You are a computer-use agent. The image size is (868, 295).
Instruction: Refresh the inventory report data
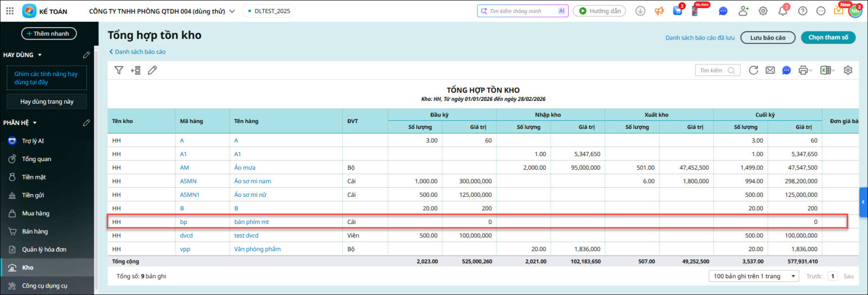[x=754, y=70]
